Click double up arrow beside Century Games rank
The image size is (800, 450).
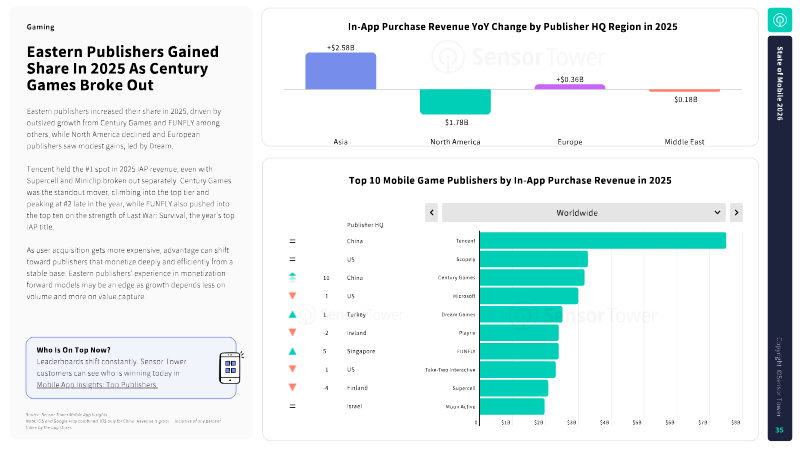point(292,277)
